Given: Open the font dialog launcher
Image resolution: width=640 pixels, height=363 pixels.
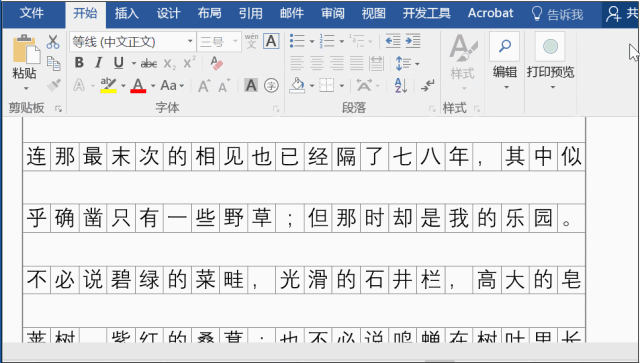Looking at the screenshot, I should tap(276, 109).
